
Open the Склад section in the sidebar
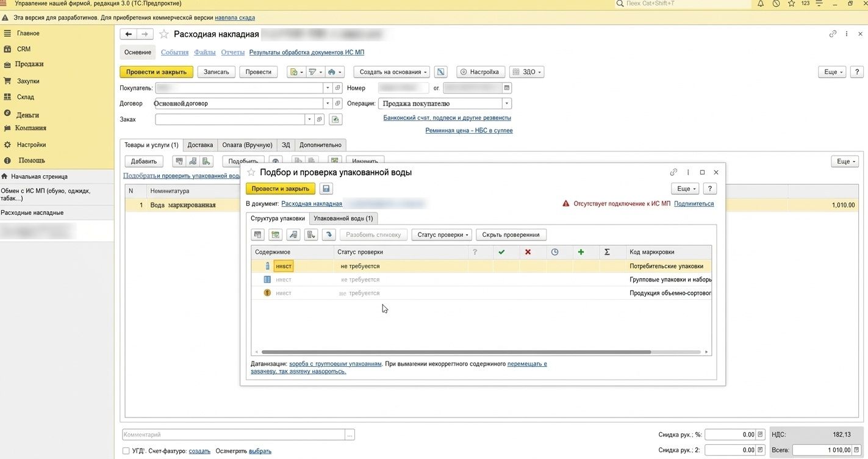pos(26,97)
